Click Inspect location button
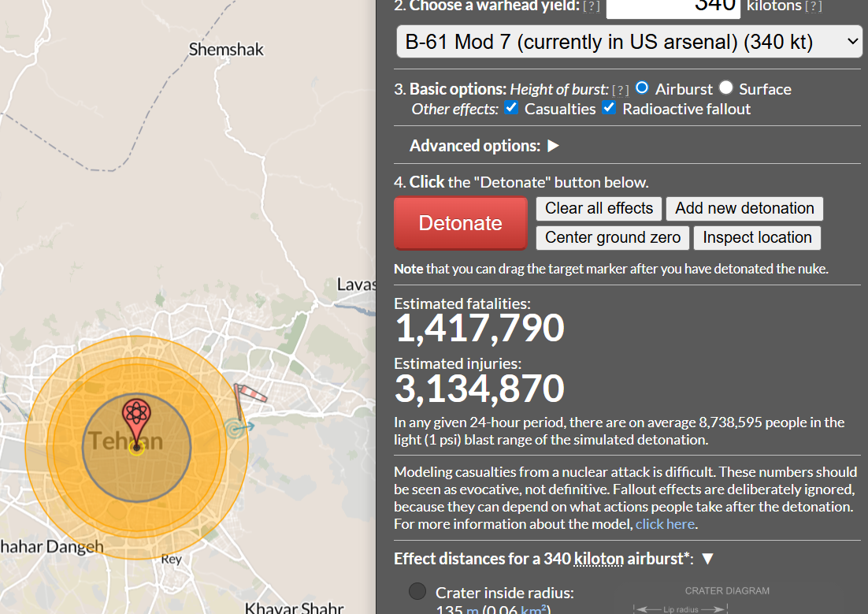 [x=757, y=238]
